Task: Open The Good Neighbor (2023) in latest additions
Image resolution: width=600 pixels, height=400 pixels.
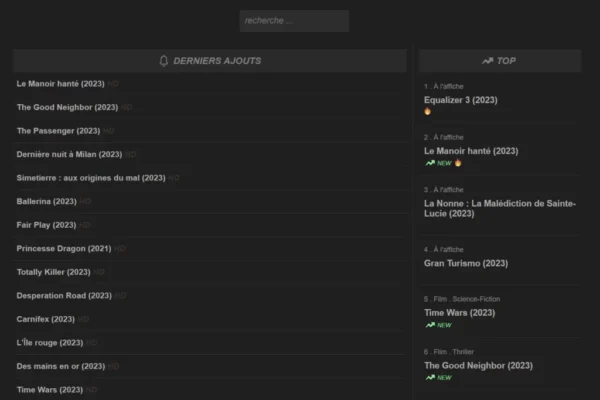Action: pos(67,108)
